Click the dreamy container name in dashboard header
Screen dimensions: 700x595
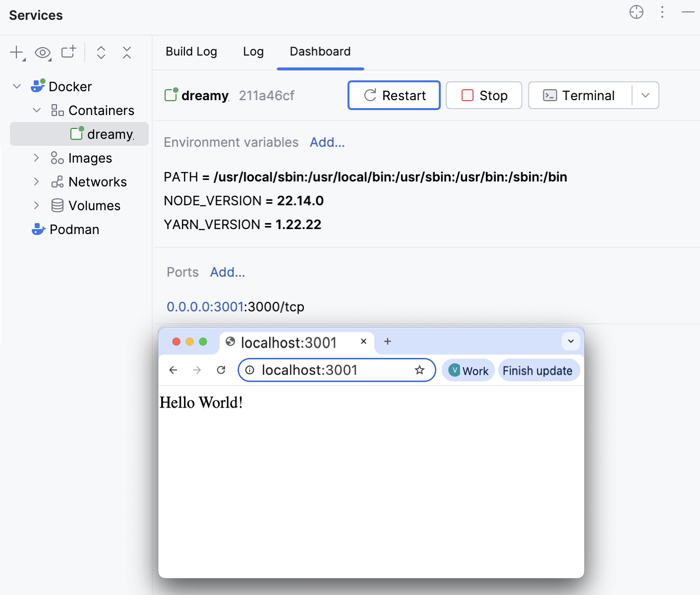coord(205,95)
